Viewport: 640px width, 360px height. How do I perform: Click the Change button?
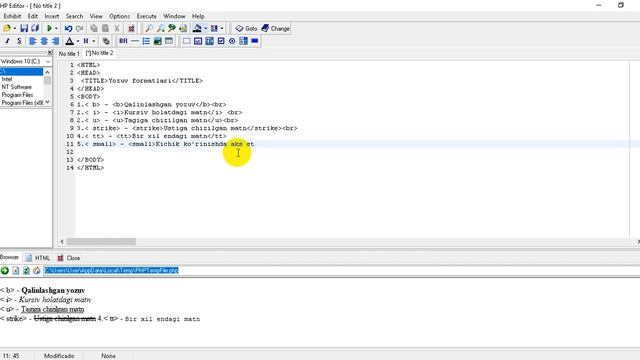(276, 28)
